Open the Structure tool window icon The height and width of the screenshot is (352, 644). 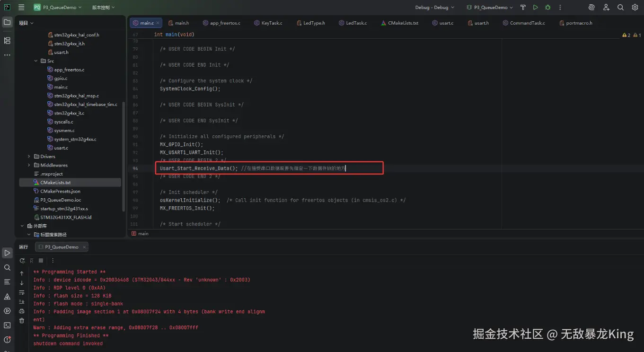(7, 41)
